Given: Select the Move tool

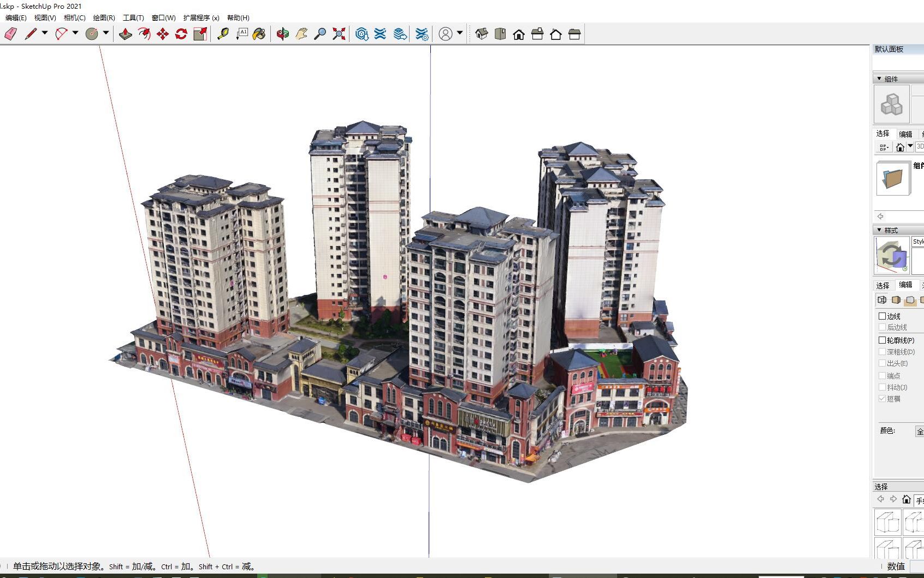Looking at the screenshot, I should tap(162, 33).
